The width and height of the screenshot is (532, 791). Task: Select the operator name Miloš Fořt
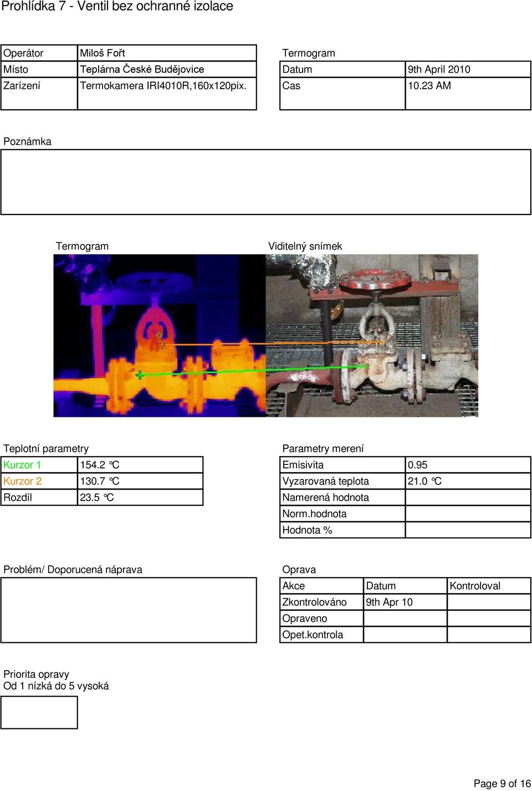point(103,53)
